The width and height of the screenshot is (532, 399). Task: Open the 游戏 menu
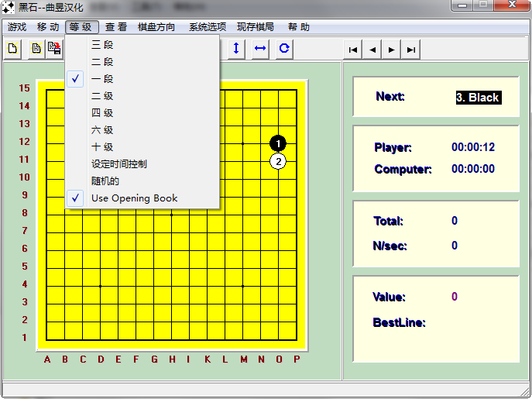16,27
